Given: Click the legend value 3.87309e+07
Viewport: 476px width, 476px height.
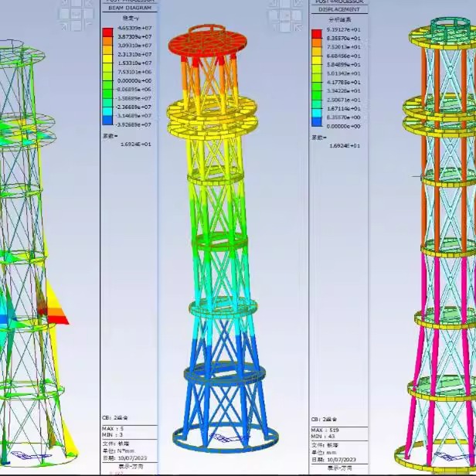Looking at the screenshot, I should (134, 37).
